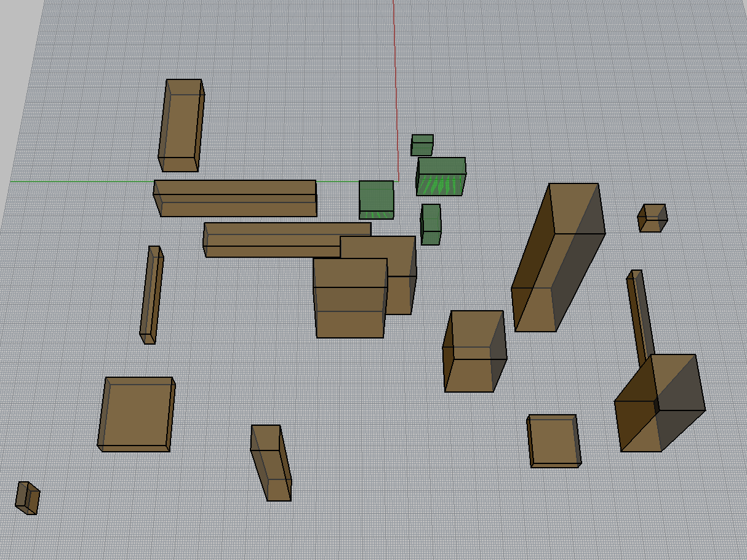Click the tiny brown box in bottom-left corner

click(x=27, y=498)
